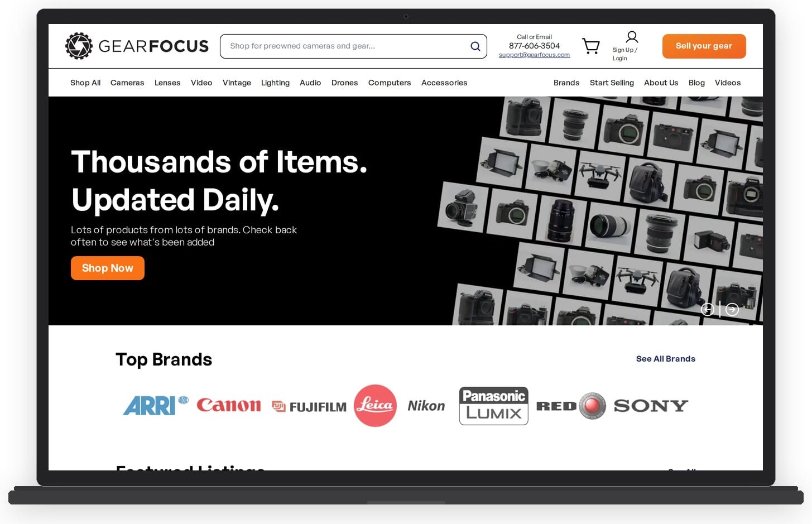Click the preowned gear search field

tap(335, 46)
